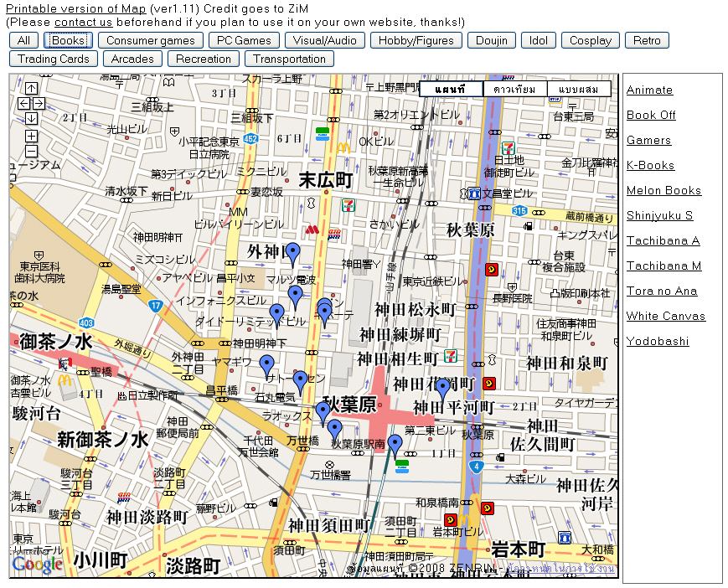The width and height of the screenshot is (728, 588).
Task: Switch to แผนที่ map view
Action: click(x=451, y=89)
